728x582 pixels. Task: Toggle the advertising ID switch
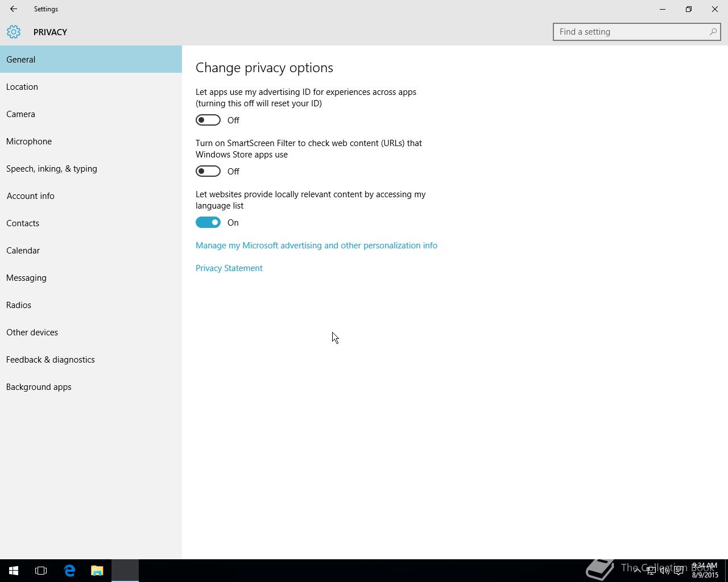pos(208,120)
